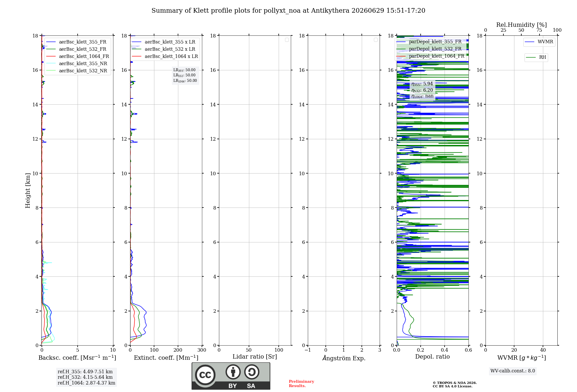Screen dimensions: 577x392
Task: Click the LR355: 50.00 annotation box
Action: tap(184, 70)
